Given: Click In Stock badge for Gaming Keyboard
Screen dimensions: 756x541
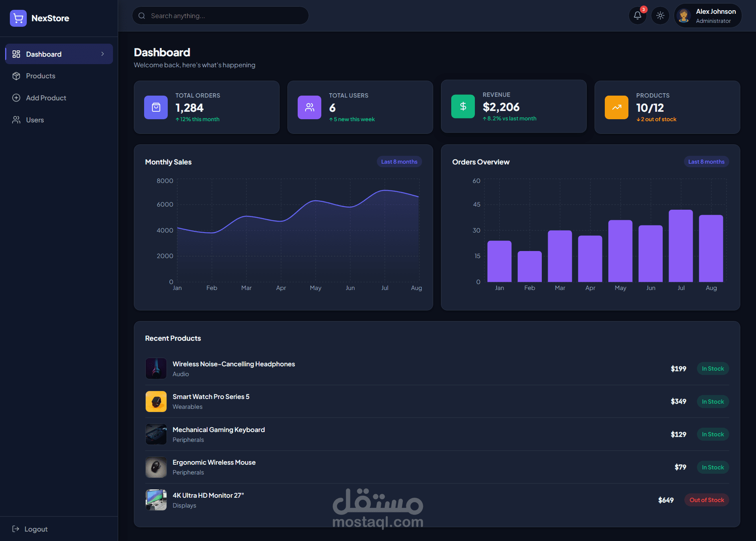Looking at the screenshot, I should coord(713,434).
